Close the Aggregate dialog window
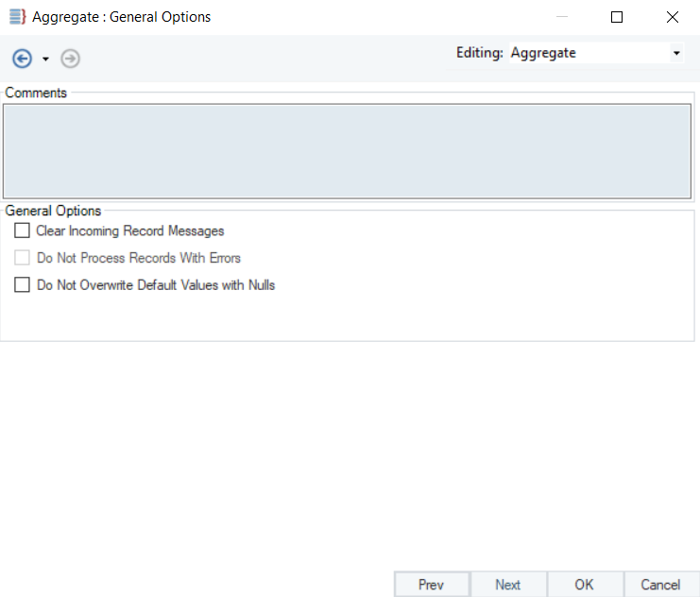 click(672, 17)
